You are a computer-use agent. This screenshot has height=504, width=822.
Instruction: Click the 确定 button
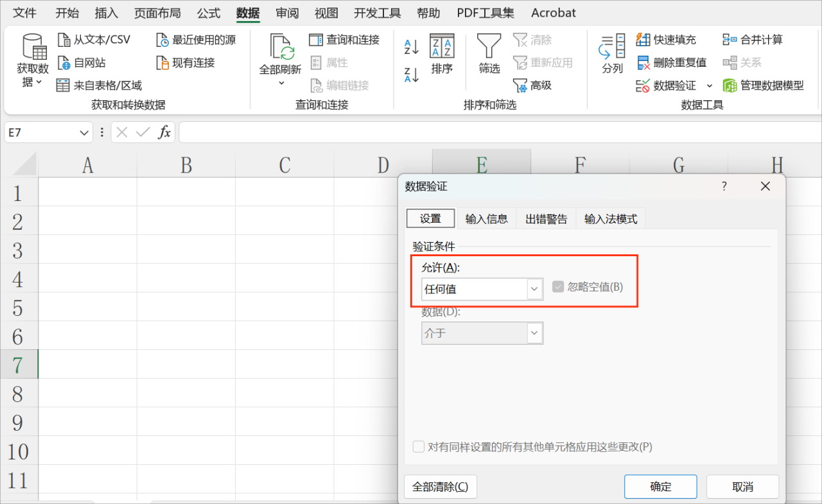point(661,487)
